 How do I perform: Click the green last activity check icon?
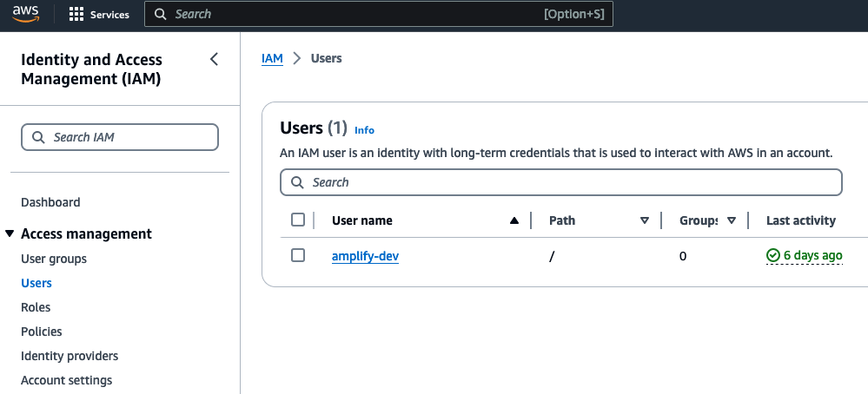[773, 256]
